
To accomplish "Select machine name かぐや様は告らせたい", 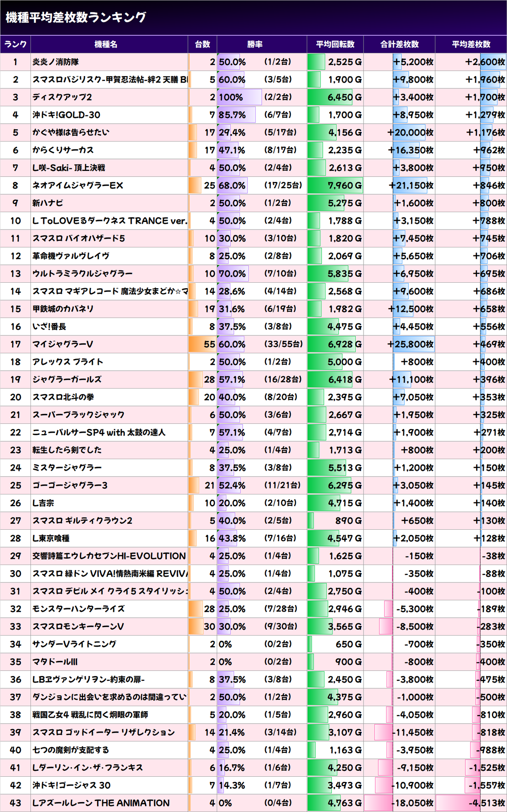I will (x=71, y=133).
